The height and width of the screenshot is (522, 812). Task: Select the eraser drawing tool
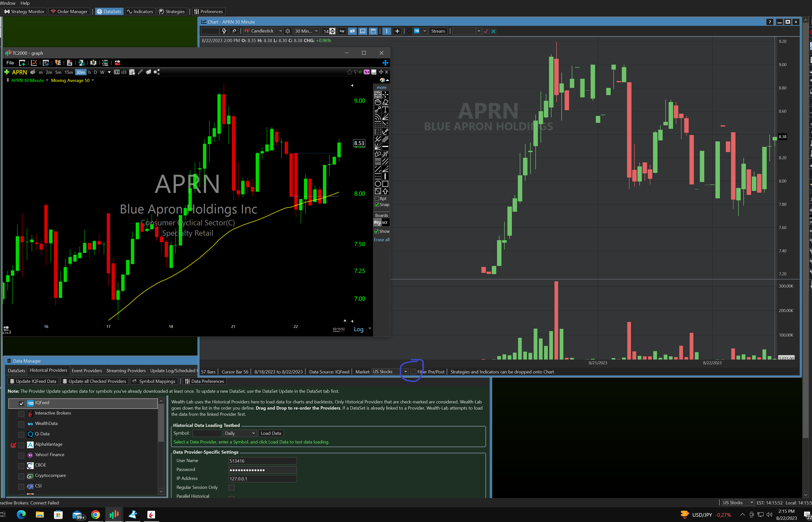[x=385, y=102]
